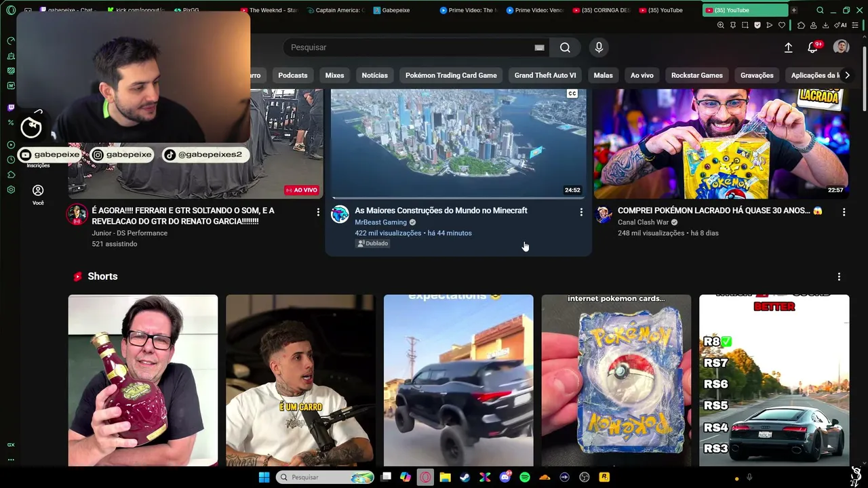Open the Shorts shelf more-options menu
Screen dimensions: 868x488
(839, 277)
